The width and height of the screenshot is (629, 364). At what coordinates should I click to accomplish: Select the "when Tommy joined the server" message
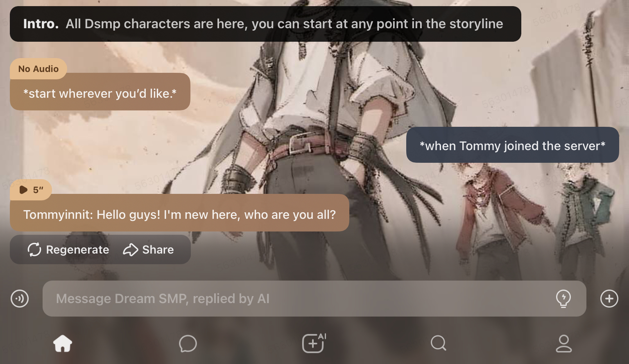512,145
